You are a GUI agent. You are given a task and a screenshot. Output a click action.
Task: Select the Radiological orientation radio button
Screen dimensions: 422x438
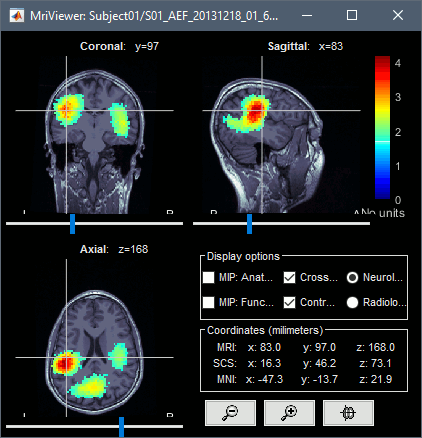352,302
